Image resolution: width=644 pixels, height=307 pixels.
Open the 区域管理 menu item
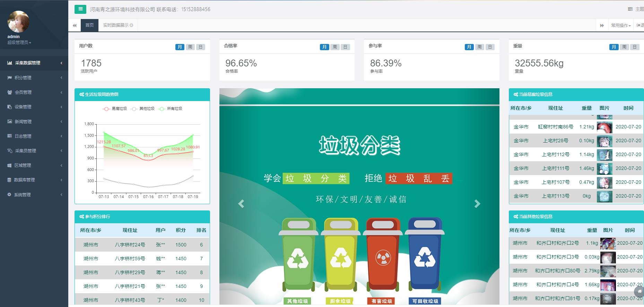point(34,165)
